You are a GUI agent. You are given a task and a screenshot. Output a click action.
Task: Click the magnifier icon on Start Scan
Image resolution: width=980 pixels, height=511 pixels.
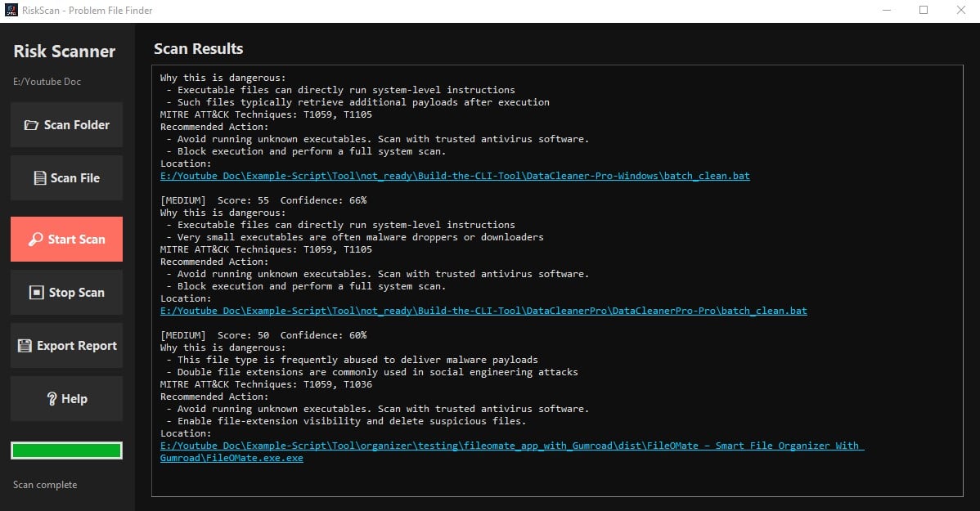click(34, 239)
